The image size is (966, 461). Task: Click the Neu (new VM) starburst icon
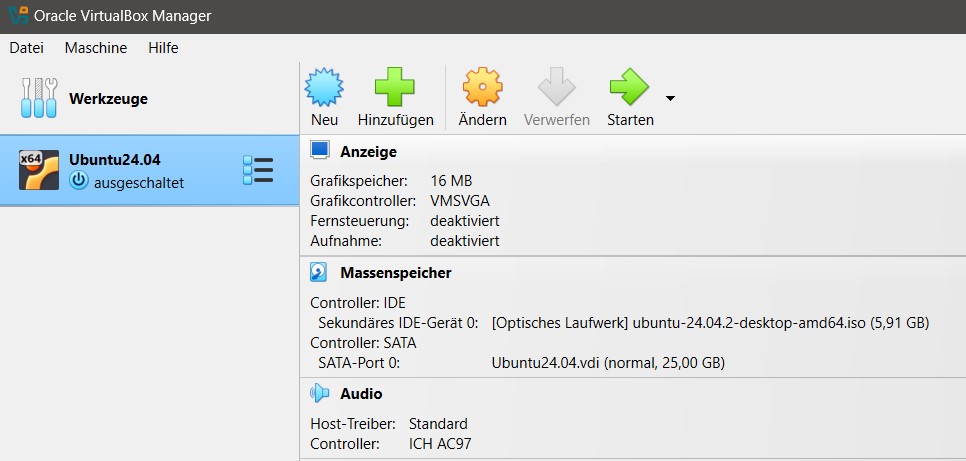coord(324,87)
